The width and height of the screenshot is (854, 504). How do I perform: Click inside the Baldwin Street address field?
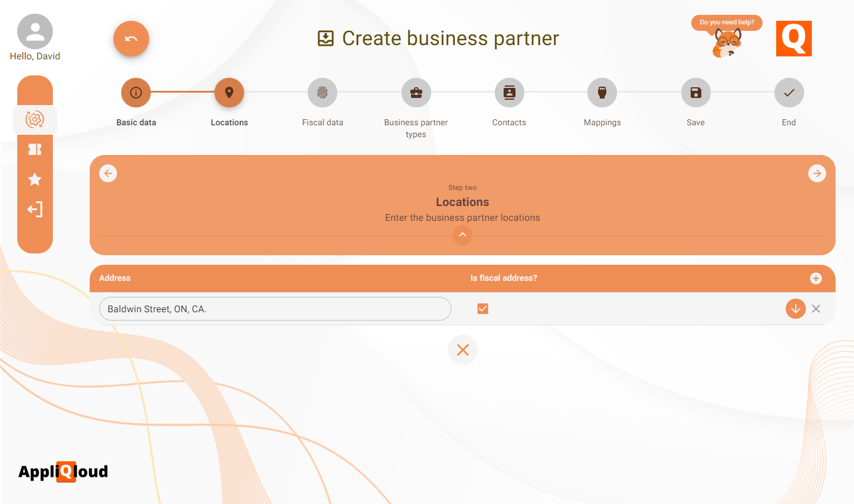coord(275,309)
